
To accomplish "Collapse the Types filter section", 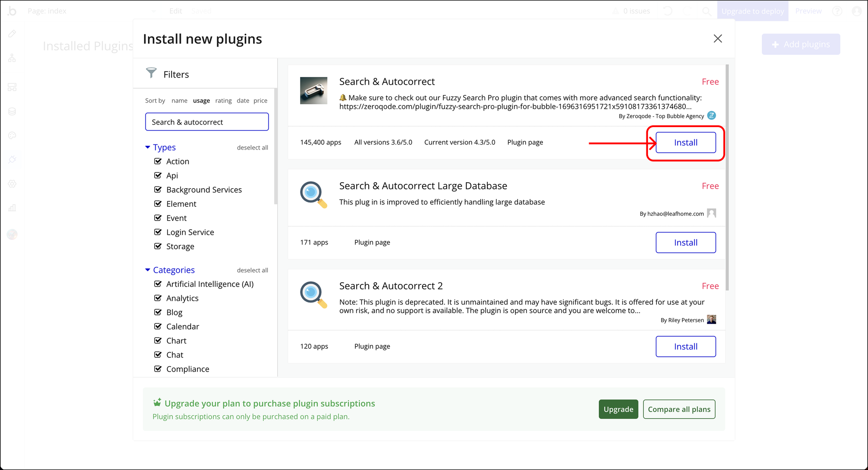I will pos(147,147).
